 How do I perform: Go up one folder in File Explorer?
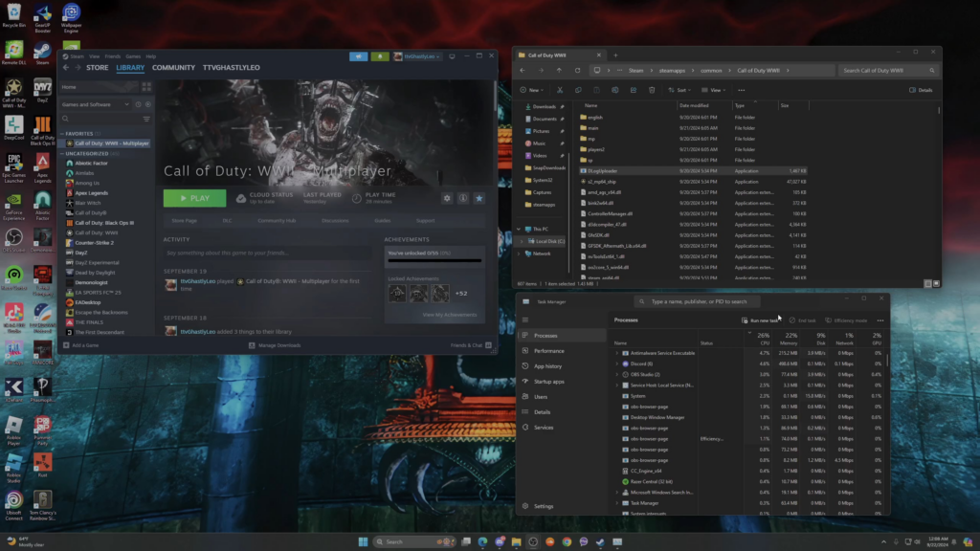point(559,71)
